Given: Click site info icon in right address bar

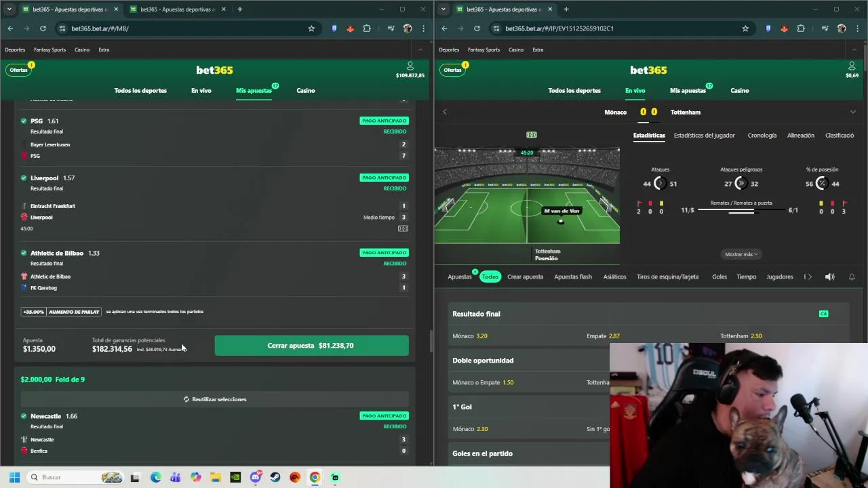Looking at the screenshot, I should click(x=496, y=28).
